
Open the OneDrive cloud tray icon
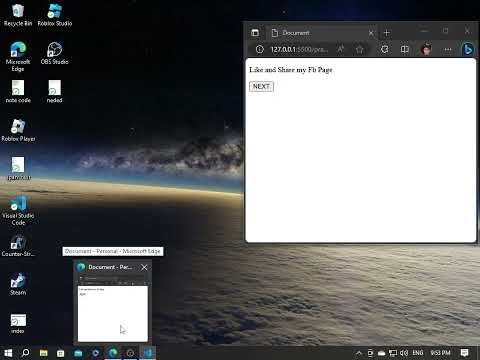click(x=382, y=353)
